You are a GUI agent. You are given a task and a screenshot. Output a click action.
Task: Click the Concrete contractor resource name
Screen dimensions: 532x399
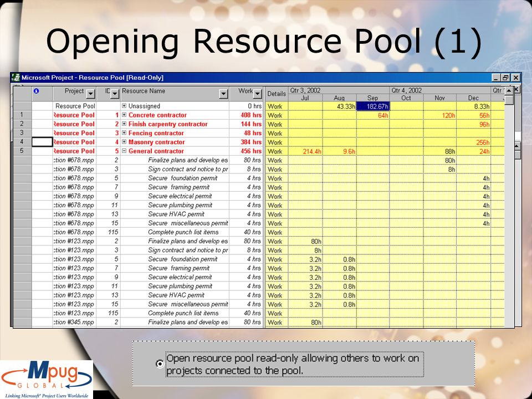pos(157,115)
